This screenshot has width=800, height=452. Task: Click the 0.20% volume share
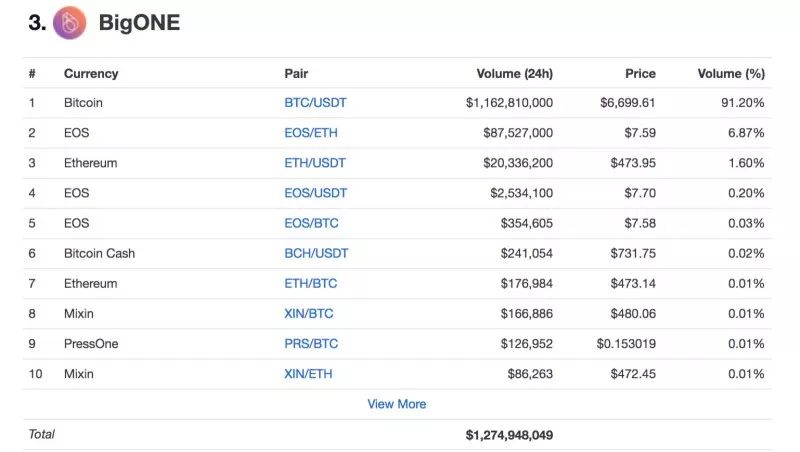pos(746,193)
